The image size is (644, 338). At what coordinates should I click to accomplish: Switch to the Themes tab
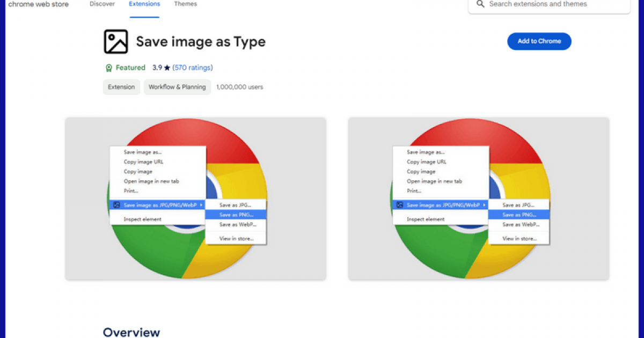185,4
